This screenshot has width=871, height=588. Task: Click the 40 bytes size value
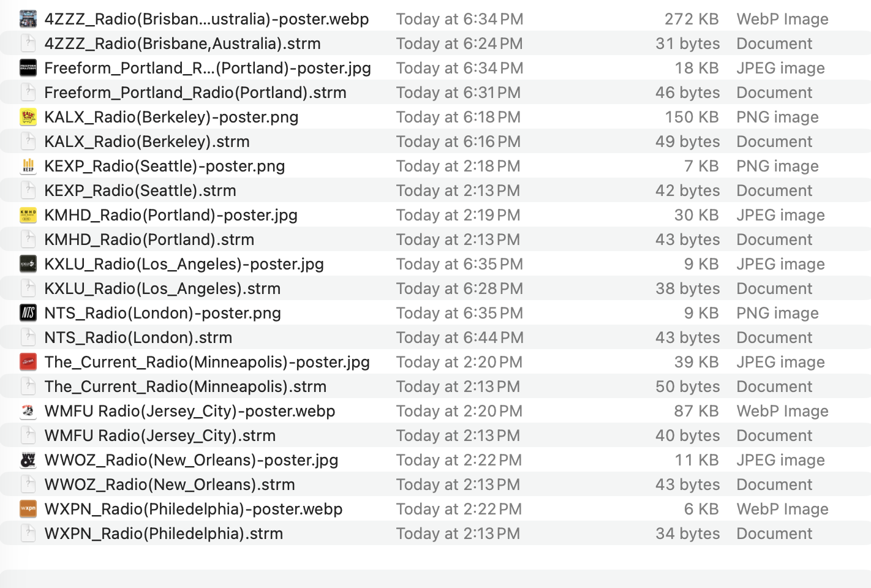pos(687,435)
